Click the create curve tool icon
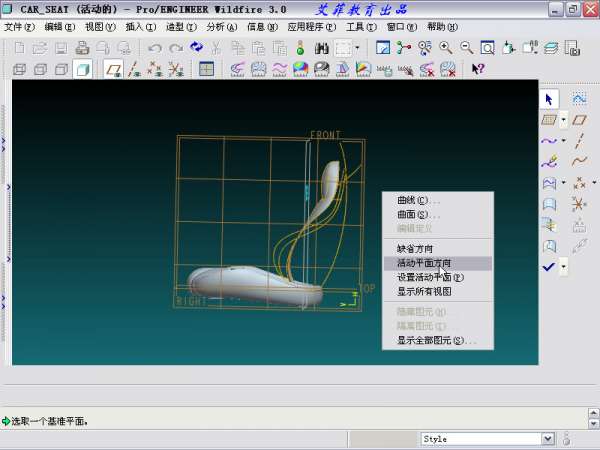 (x=549, y=141)
